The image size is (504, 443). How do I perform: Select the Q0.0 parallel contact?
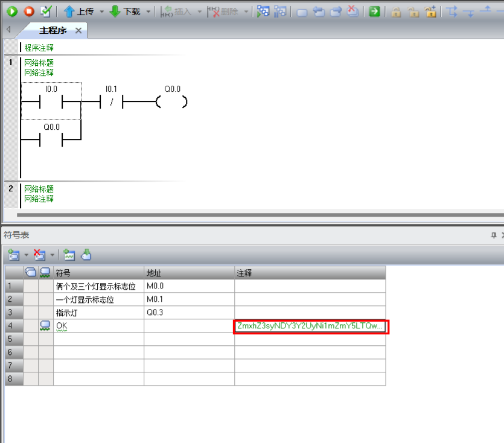51,139
